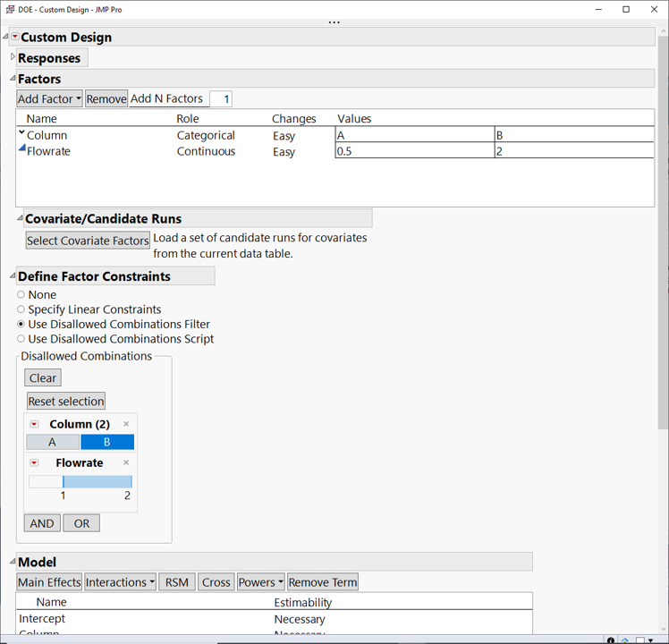669x644 pixels.
Task: Toggle level B in the Column filter
Action: coord(107,442)
